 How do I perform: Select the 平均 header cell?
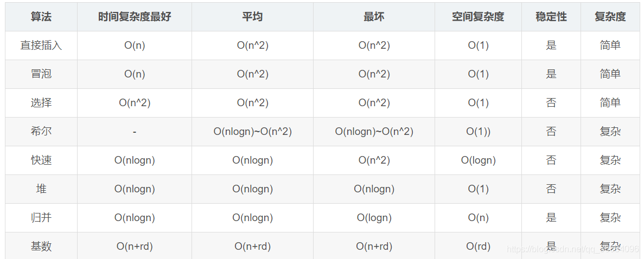[x=252, y=17]
